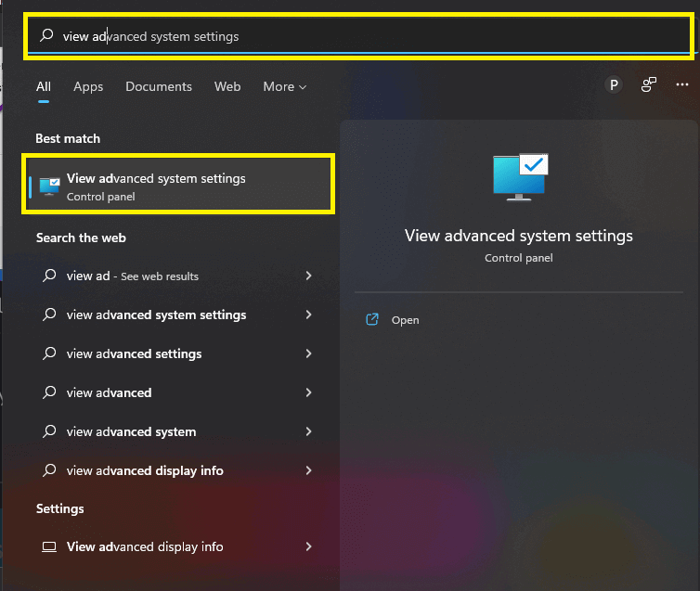Switch to the Documents filter tab
Screen dimensions: 700x591
click(159, 86)
